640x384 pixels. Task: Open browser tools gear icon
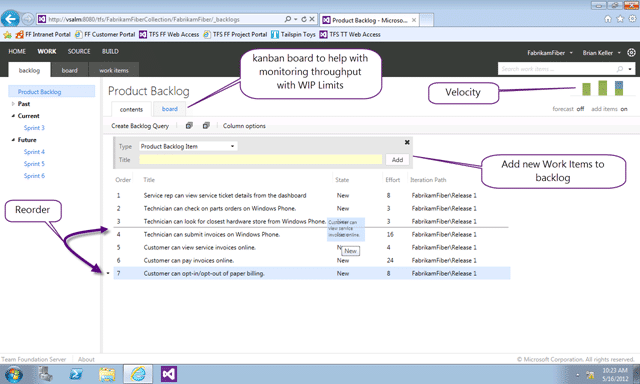point(632,19)
